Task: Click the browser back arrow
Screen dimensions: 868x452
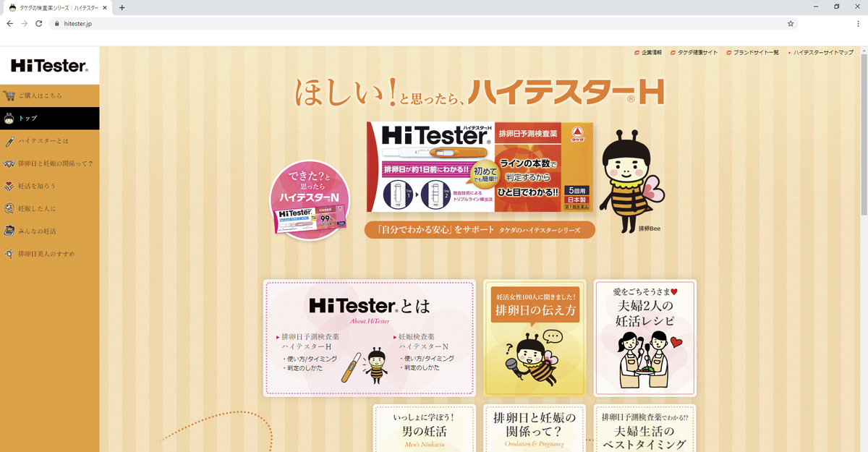Action: (10, 23)
